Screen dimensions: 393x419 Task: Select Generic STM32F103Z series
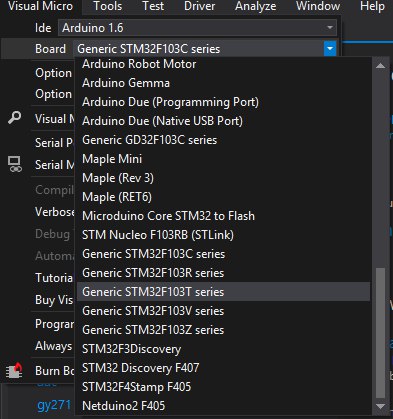coord(223,330)
